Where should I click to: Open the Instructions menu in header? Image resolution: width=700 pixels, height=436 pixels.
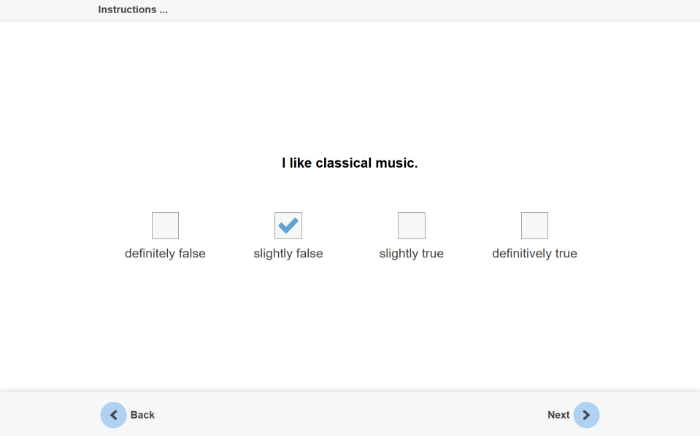pos(126,10)
